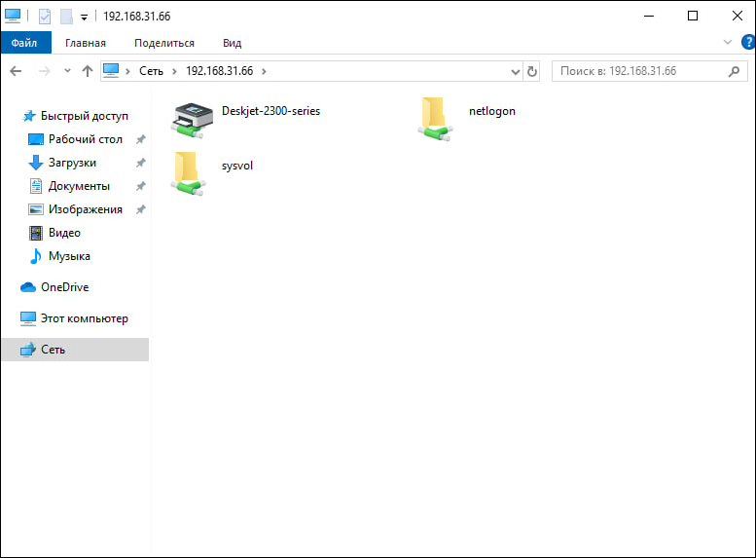756x558 pixels.
Task: Open the Deskjet-2300-series printer icon
Action: point(192,118)
